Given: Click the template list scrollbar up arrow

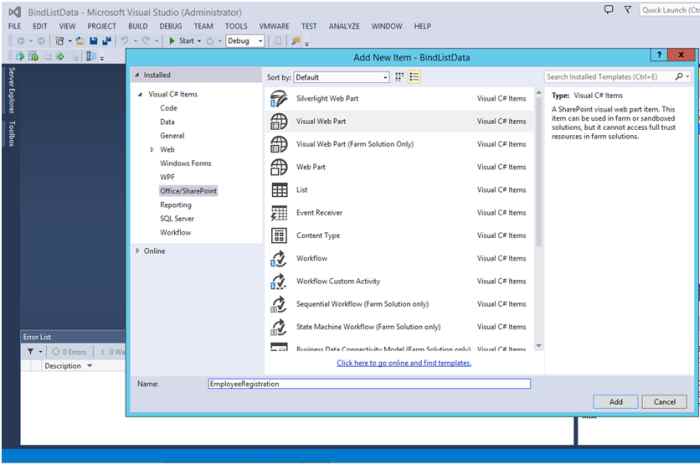Looking at the screenshot, I should 539,92.
